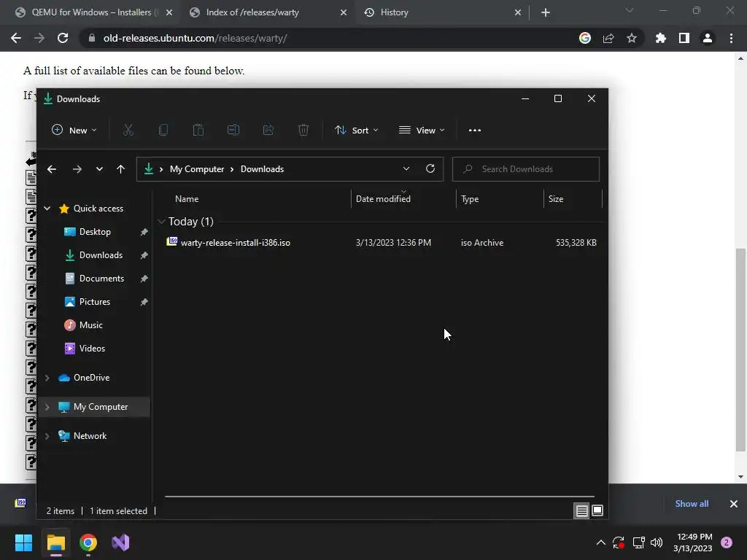Unpin Documents pin icon
The height and width of the screenshot is (560, 747).
click(x=144, y=279)
